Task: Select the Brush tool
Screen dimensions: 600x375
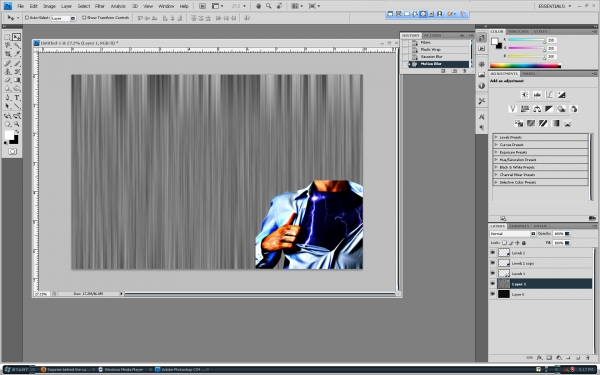Action: [16, 63]
